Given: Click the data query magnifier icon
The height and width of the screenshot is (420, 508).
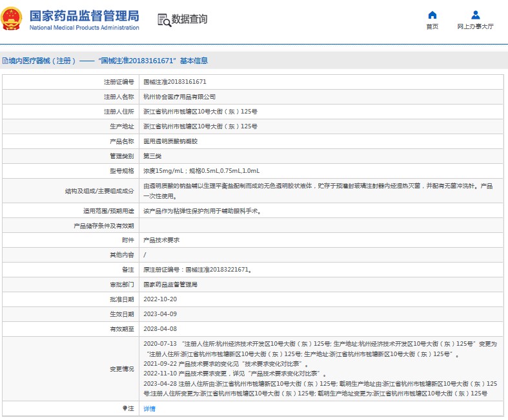Looking at the screenshot, I should pyautogui.click(x=164, y=20).
